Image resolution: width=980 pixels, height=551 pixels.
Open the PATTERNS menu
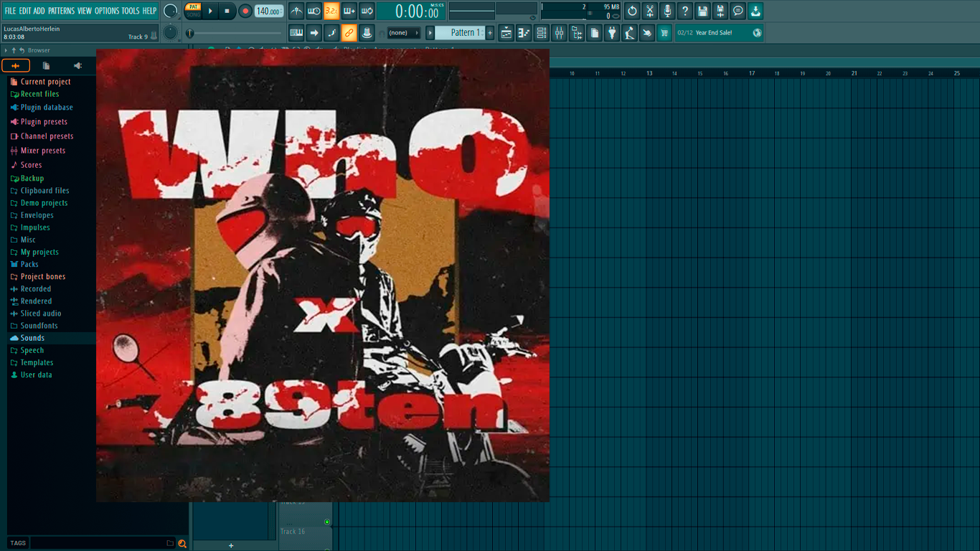click(x=61, y=11)
